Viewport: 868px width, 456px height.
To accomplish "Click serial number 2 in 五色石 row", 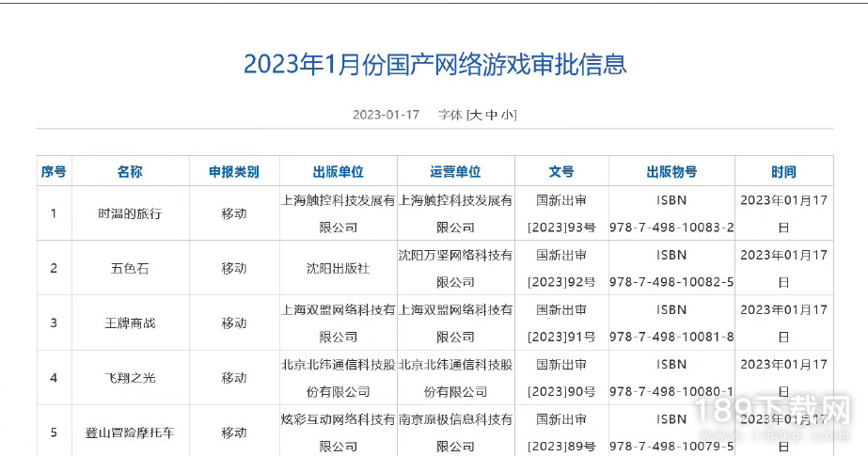I will tap(54, 268).
